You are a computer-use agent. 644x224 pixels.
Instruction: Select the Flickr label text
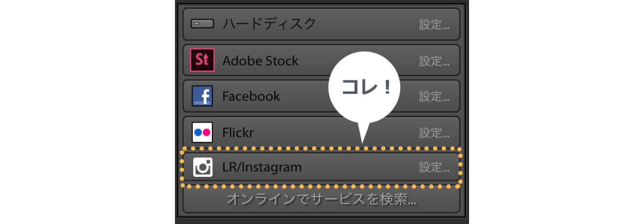239,132
